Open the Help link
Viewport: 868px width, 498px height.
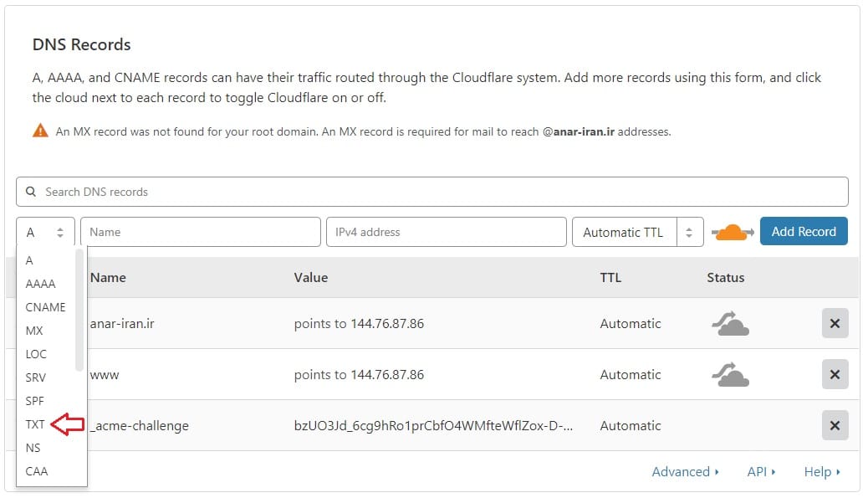tap(821, 472)
